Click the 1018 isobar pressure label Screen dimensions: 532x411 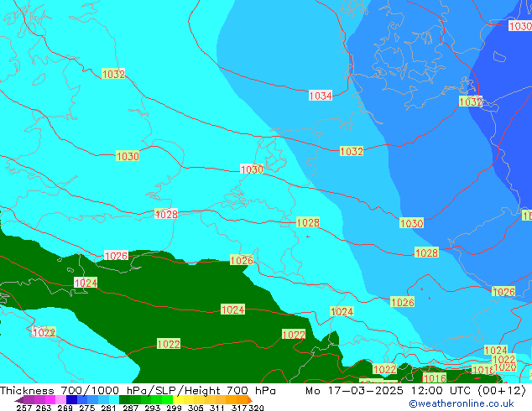click(483, 370)
